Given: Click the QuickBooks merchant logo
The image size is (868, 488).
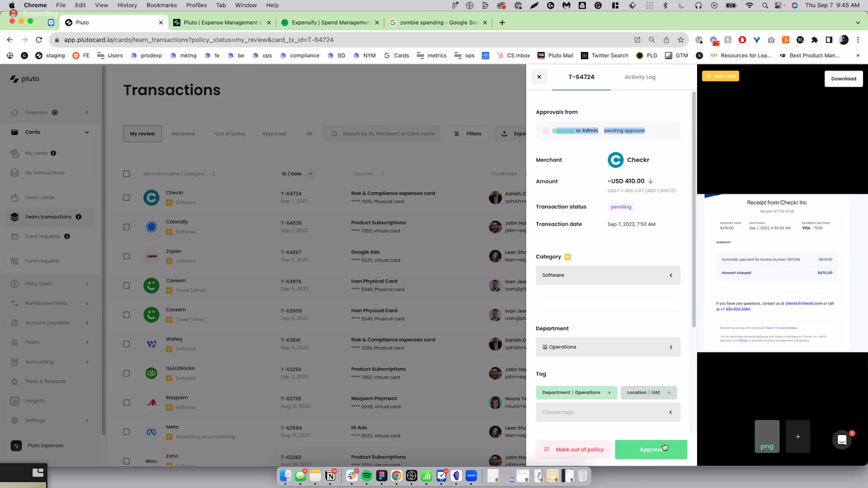Looking at the screenshot, I should click(151, 373).
